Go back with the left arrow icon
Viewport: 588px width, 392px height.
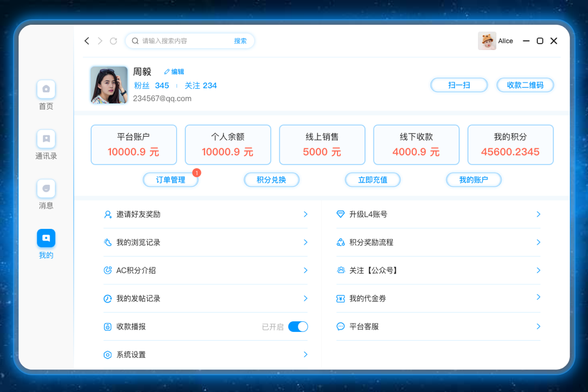87,41
